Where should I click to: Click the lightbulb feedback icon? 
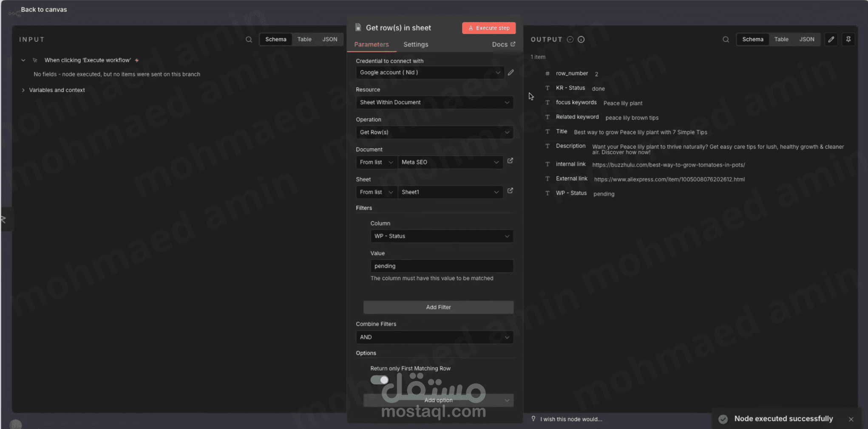533,419
